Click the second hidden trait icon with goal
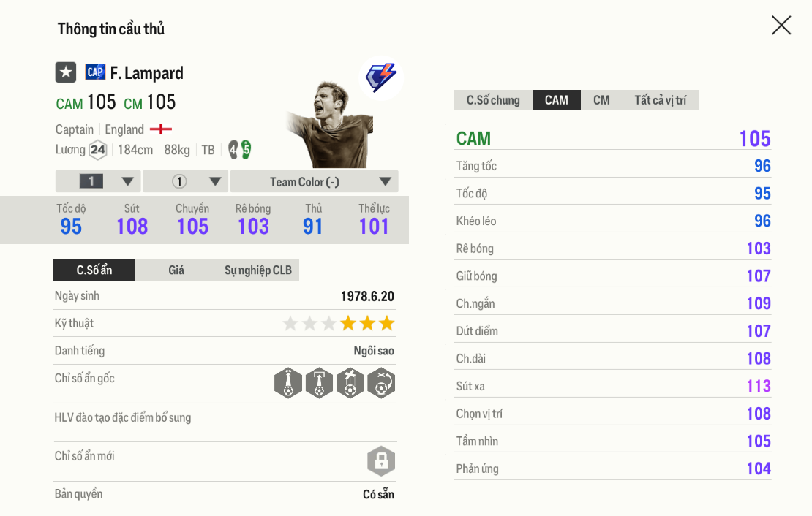 pos(319,382)
